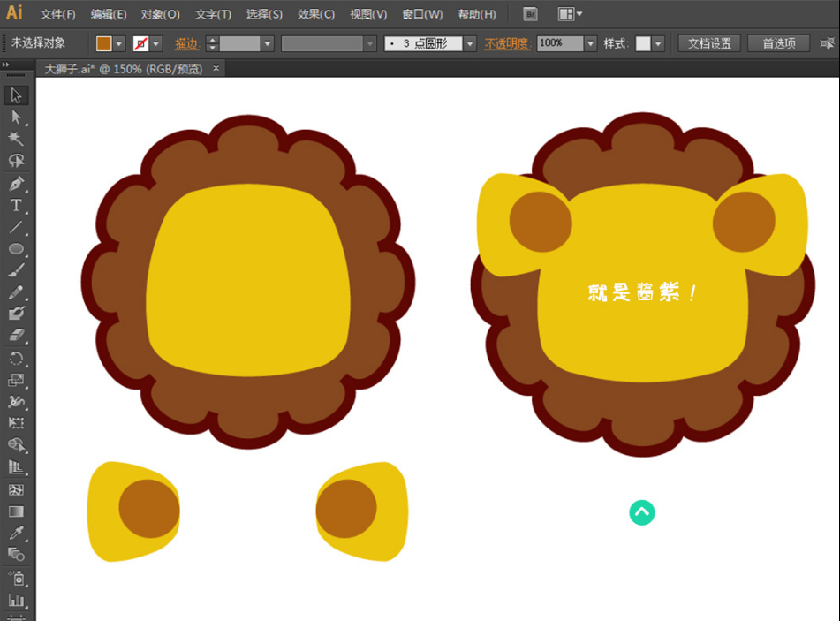Image resolution: width=840 pixels, height=621 pixels.
Task: Select the Eyedropper tool
Action: (x=16, y=533)
